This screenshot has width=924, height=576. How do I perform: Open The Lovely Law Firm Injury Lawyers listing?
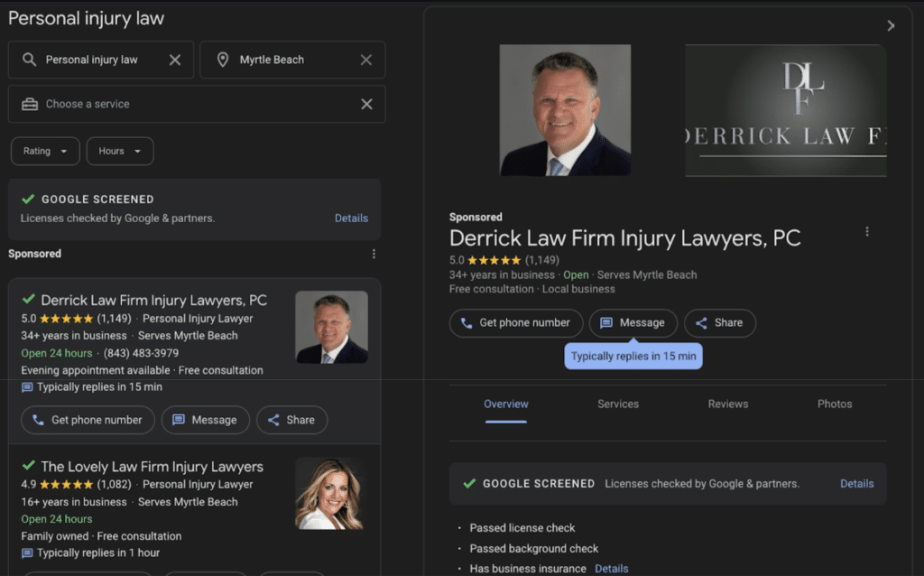(x=152, y=467)
